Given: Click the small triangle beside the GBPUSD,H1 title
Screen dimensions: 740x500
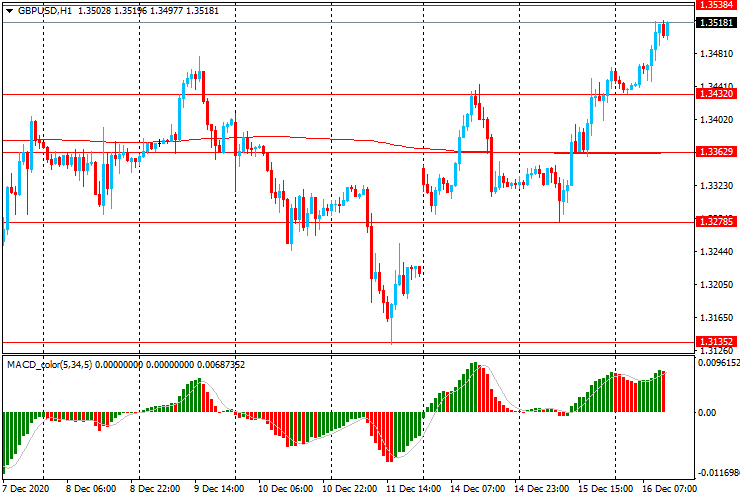Looking at the screenshot, I should click(9, 10).
